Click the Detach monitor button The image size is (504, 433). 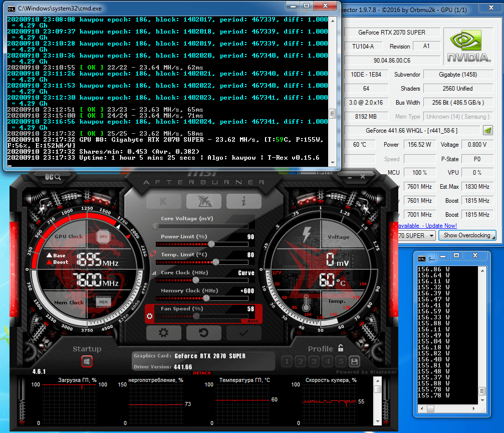(201, 373)
